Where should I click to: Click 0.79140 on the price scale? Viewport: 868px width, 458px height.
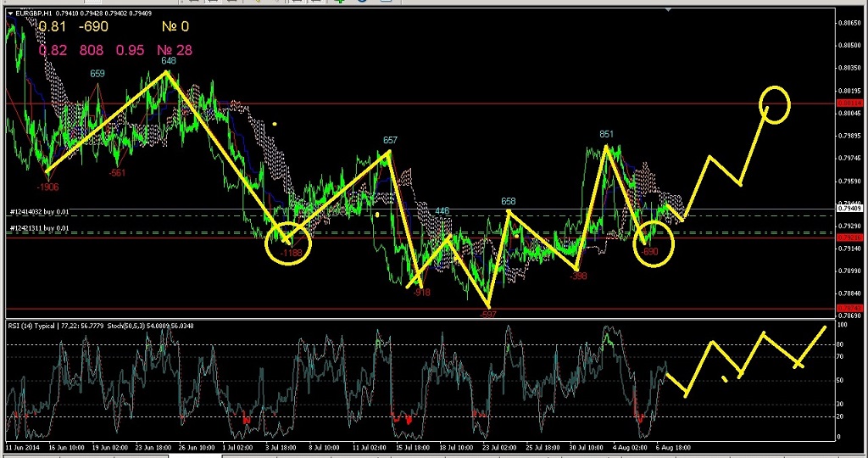pos(849,249)
